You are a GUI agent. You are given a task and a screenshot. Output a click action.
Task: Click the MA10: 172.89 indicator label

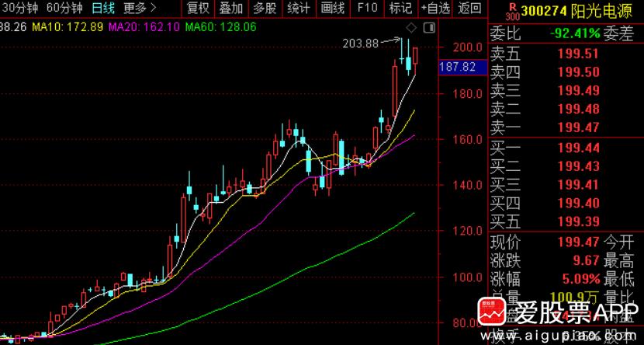click(x=68, y=27)
